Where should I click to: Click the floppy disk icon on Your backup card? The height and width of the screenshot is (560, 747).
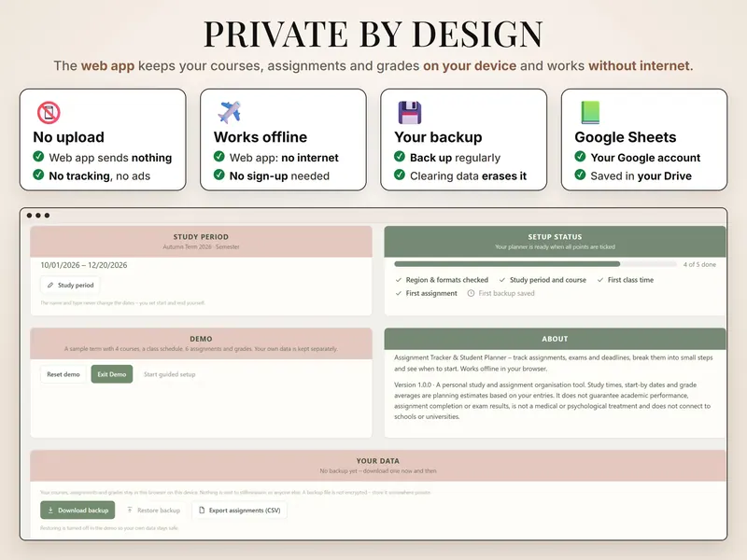click(x=410, y=113)
